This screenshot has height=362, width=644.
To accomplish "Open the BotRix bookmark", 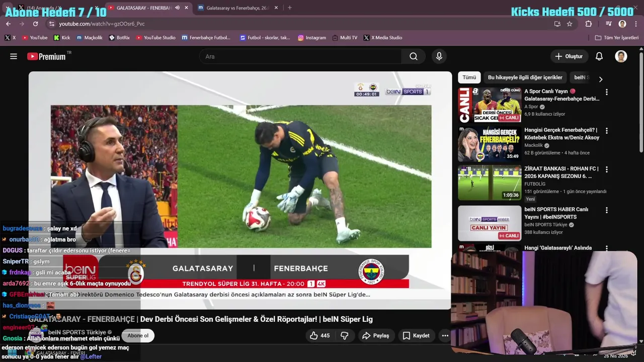I will pyautogui.click(x=119, y=38).
